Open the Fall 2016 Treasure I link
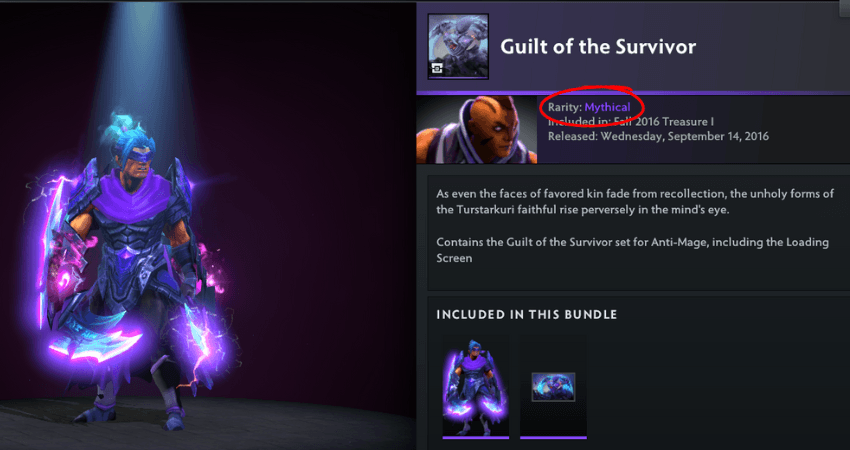Screen dimensions: 850x450 pos(664,122)
